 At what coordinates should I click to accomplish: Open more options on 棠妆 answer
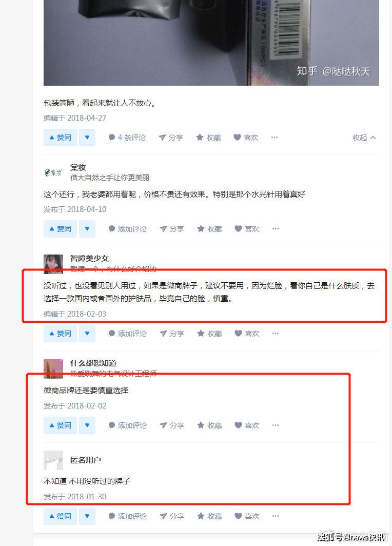(276, 229)
